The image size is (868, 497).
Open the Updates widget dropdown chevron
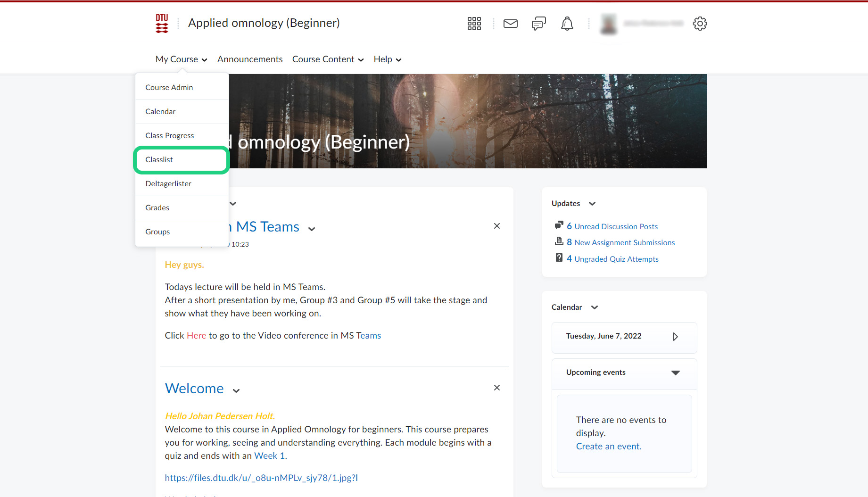[592, 204]
